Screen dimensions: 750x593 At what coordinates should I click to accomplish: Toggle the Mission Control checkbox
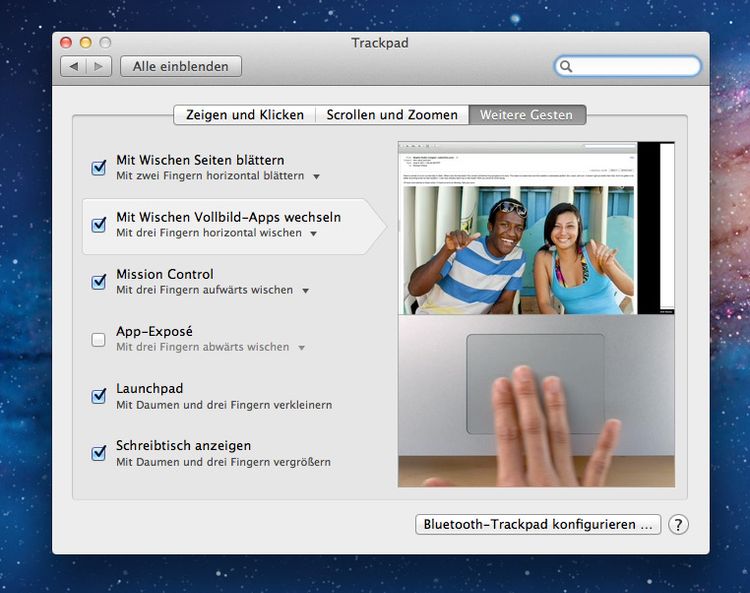(x=99, y=282)
